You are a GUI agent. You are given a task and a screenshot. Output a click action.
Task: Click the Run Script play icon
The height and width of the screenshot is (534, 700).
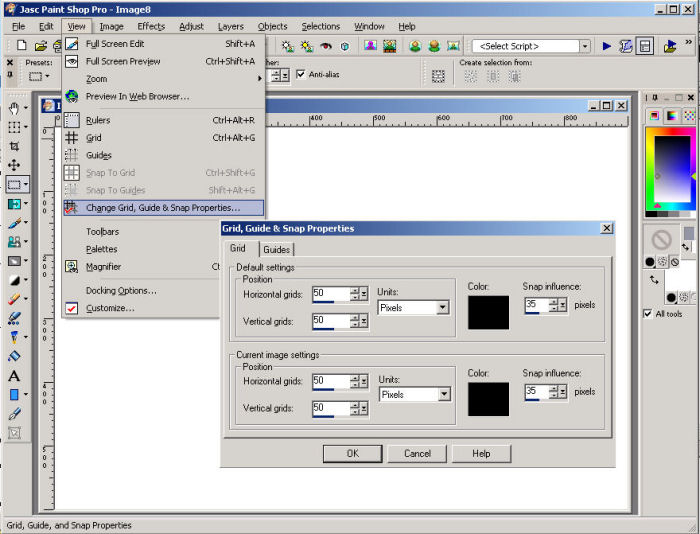[607, 46]
